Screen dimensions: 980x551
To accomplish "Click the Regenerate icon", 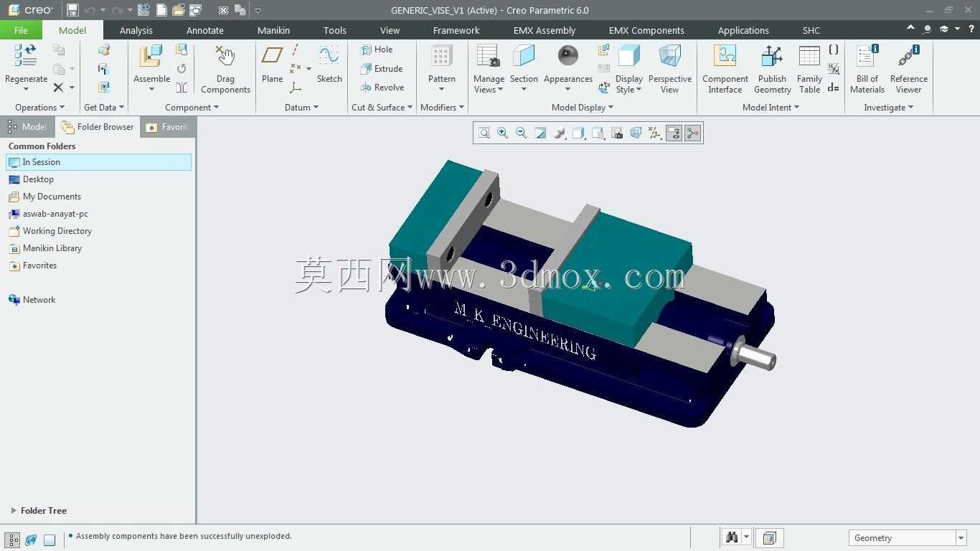I will [26, 56].
